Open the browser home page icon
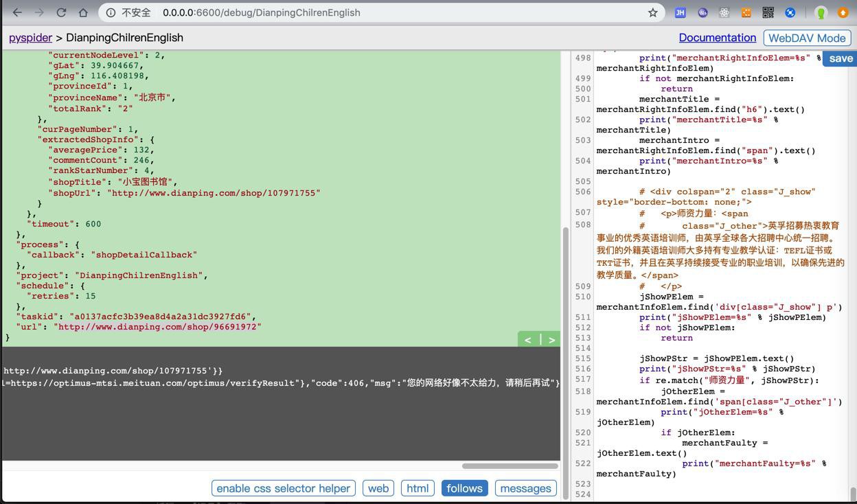Screen dimensions: 857x504 click(83, 12)
